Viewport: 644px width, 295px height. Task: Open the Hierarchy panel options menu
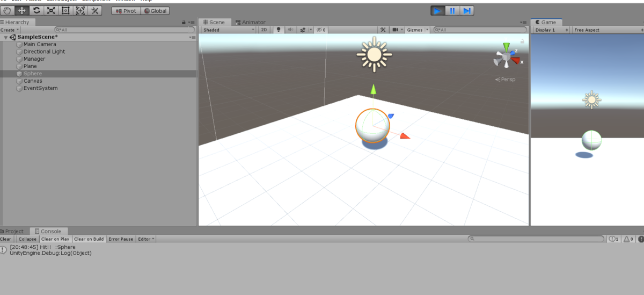(x=192, y=23)
